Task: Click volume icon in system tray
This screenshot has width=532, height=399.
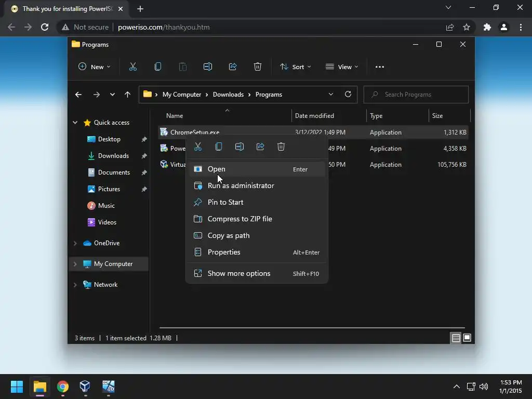Action: (x=484, y=387)
